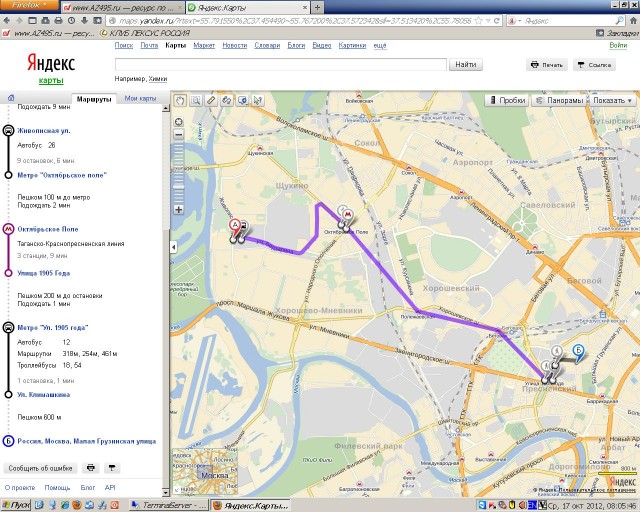
Task: Select the hand pan tool on map
Action: point(180,100)
